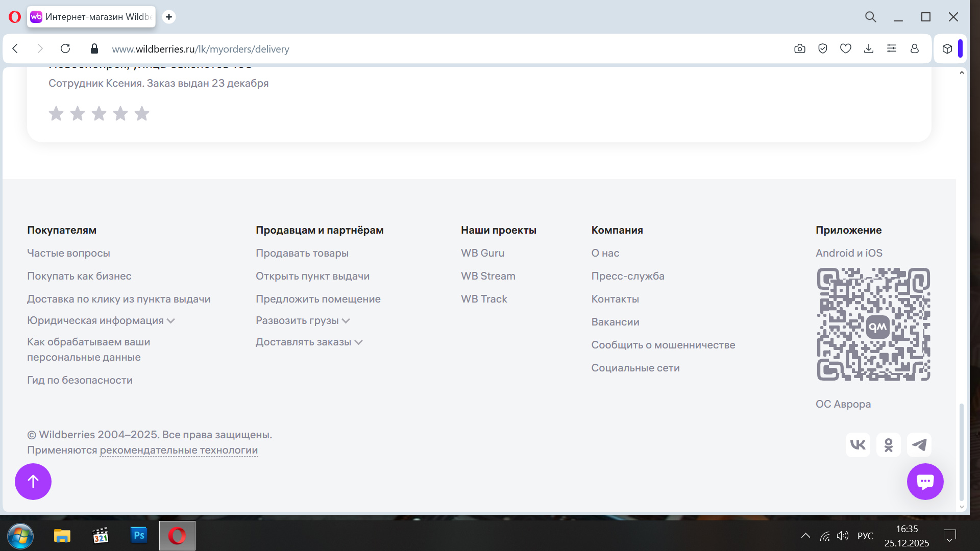980x551 pixels.
Task: Open Вакансии link
Action: (x=615, y=322)
